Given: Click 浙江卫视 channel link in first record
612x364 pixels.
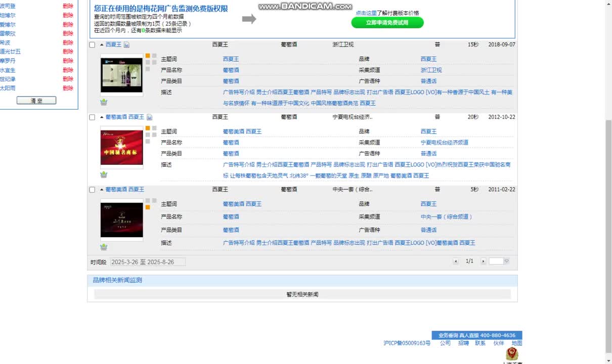Looking at the screenshot, I should click(431, 70).
